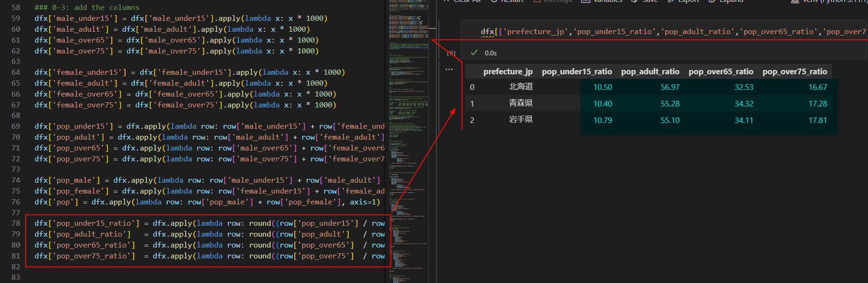This screenshot has width=868, height=283.
Task: Click the pop_under15_ratio column header
Action: pos(577,71)
